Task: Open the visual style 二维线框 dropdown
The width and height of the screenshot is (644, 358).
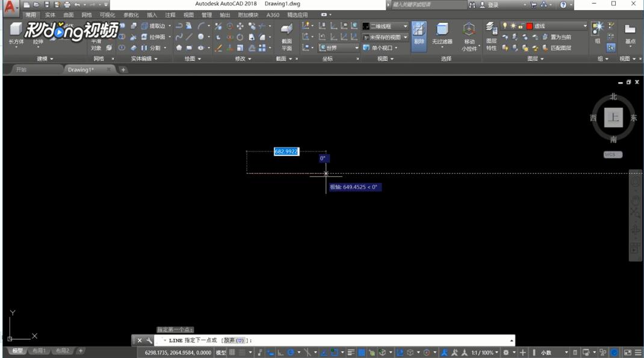Action: click(x=385, y=26)
